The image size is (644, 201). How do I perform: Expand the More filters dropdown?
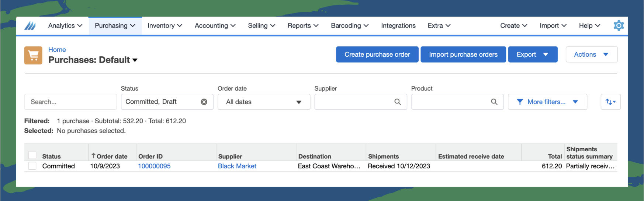tap(547, 102)
